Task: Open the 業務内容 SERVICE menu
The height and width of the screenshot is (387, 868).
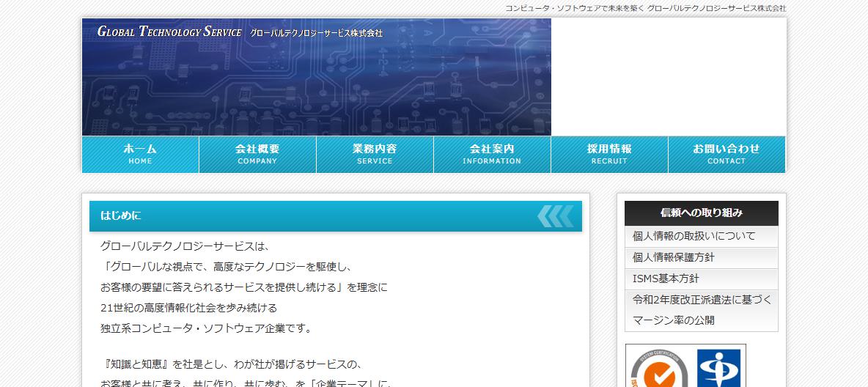Action: click(375, 155)
